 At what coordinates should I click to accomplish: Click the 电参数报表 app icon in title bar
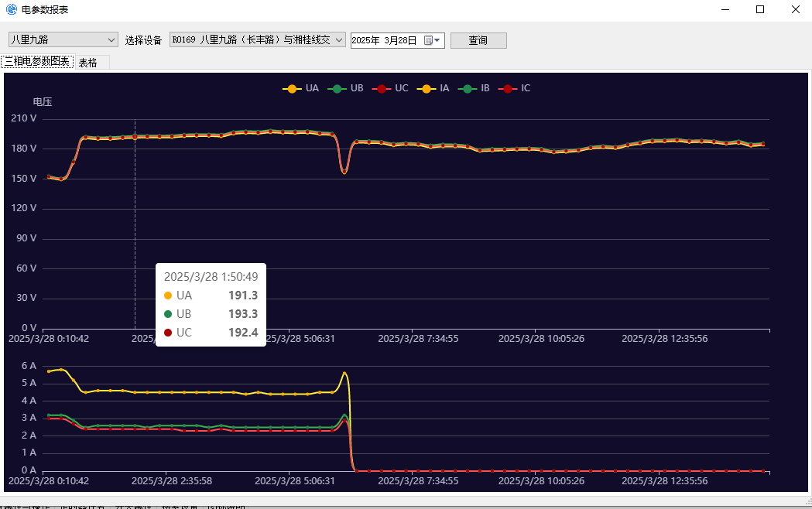tap(11, 9)
